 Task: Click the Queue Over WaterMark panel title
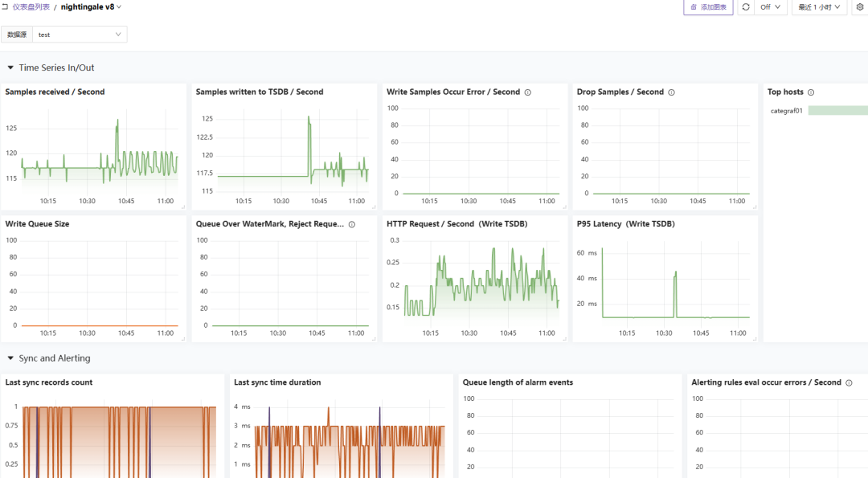click(x=269, y=224)
